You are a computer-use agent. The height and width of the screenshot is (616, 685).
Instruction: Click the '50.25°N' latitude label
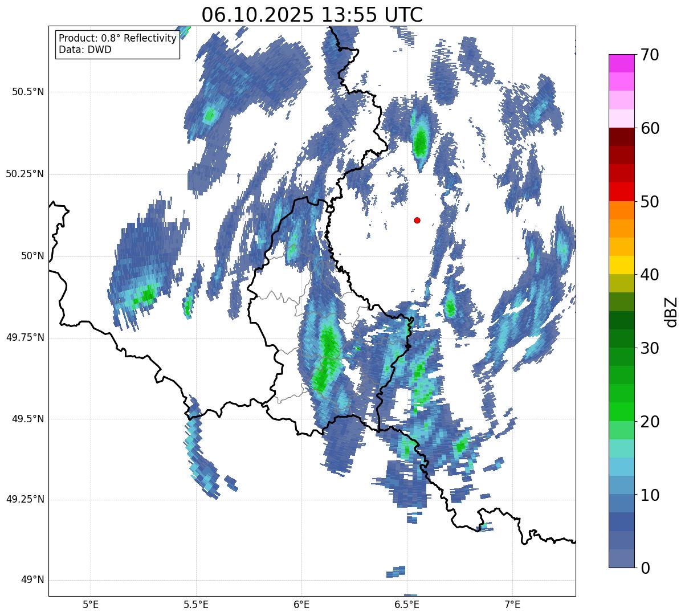(25, 174)
